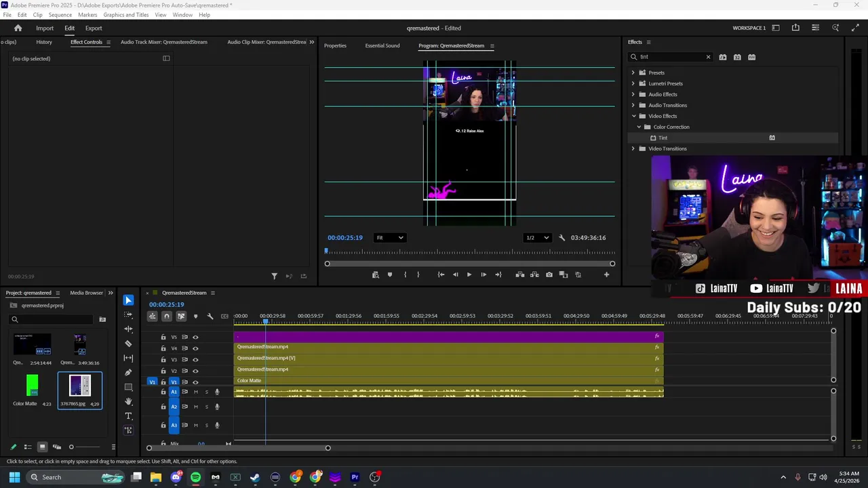Expand the Presets folder in Effects
Image resolution: width=868 pixels, height=488 pixels.
click(633, 73)
